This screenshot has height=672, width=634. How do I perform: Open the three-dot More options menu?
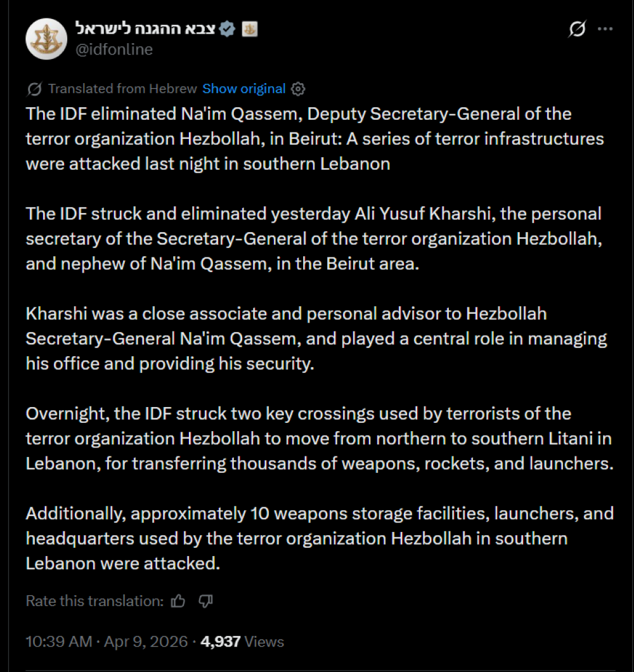point(606,29)
